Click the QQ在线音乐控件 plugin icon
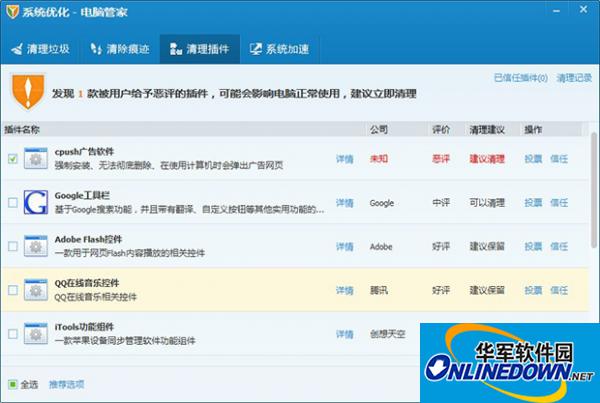Image resolution: width=600 pixels, height=403 pixels. pos(36,290)
